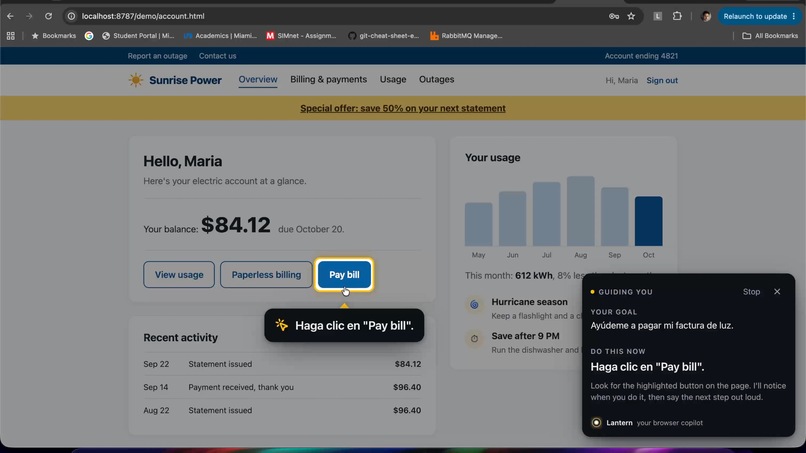Open the Bookmarks bookmark
Image resolution: width=806 pixels, height=453 pixels.
click(x=53, y=35)
